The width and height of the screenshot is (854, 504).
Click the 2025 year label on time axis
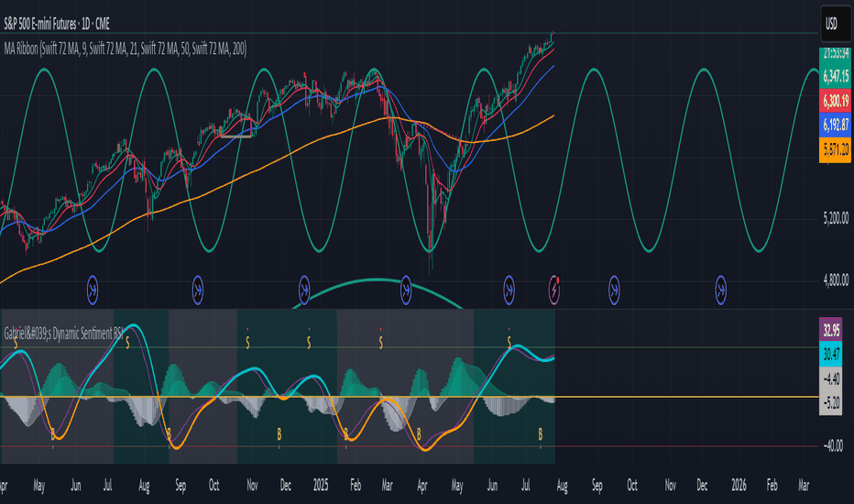(321, 485)
